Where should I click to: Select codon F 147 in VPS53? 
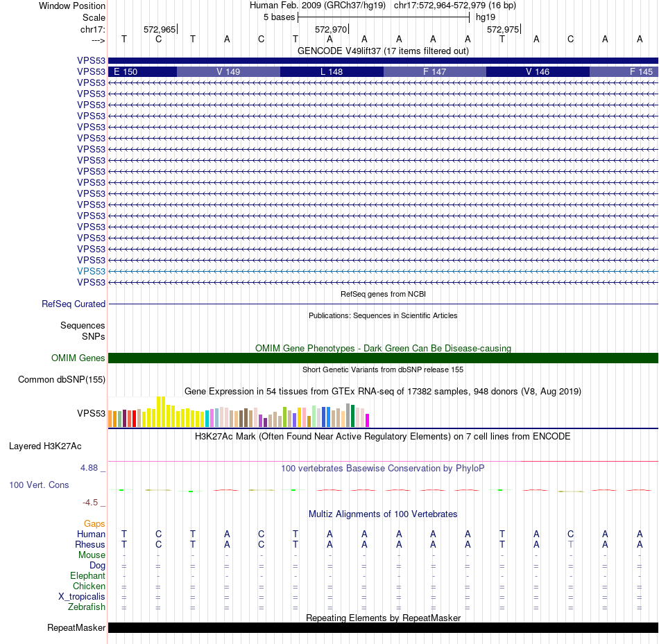[434, 72]
